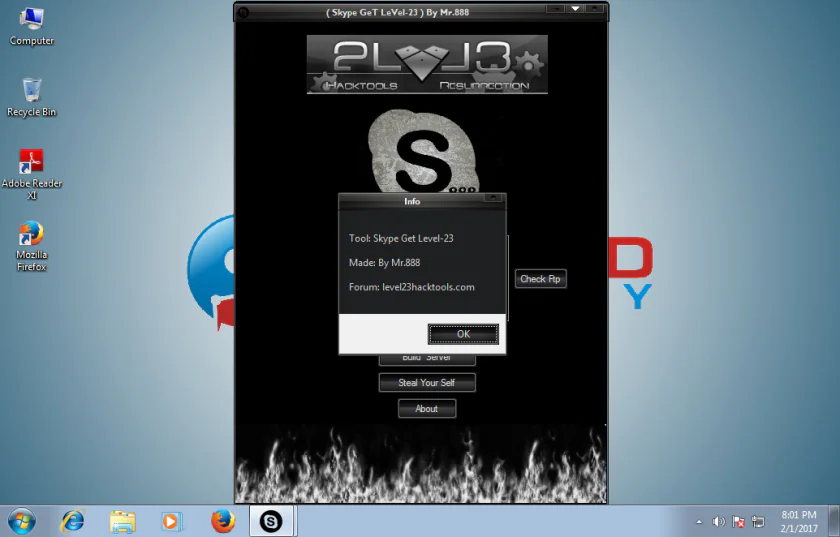
Task: Launch Mozilla Firefox desktop shortcut
Action: [32, 246]
